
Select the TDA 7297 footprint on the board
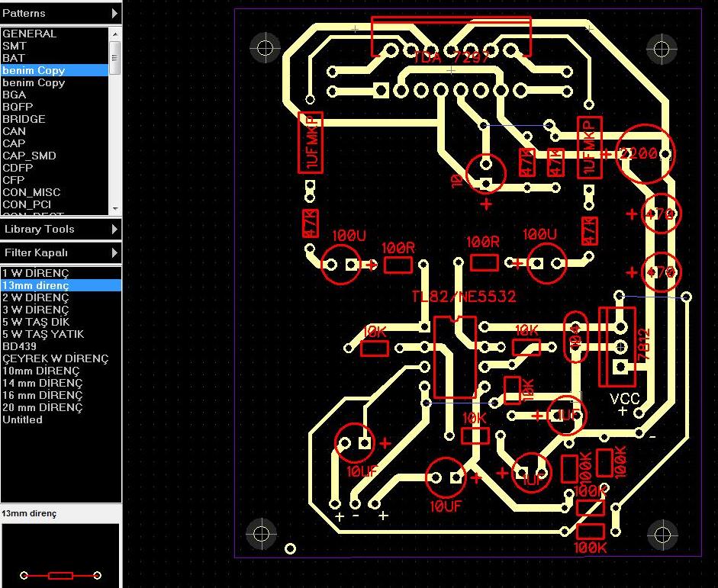pos(450,37)
